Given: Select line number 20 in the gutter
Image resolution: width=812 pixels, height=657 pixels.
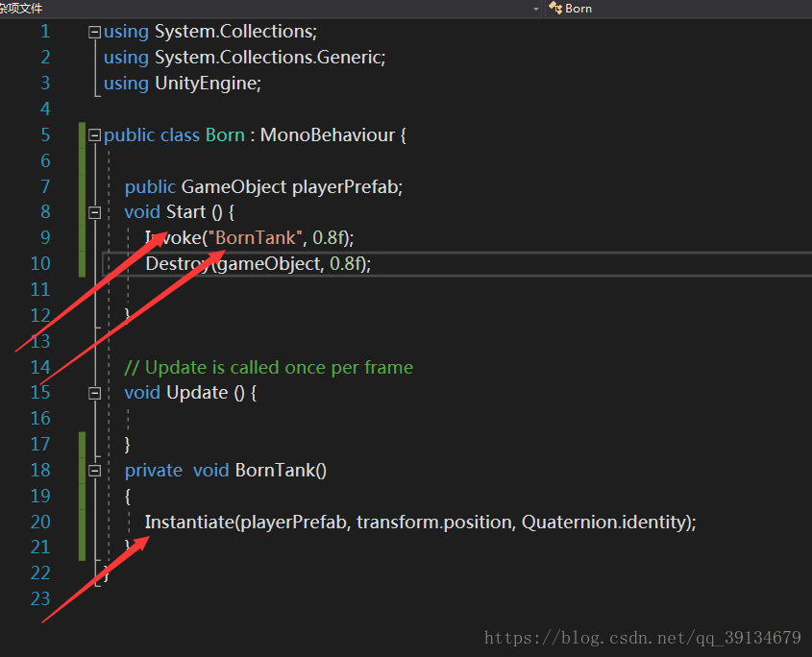Looking at the screenshot, I should [x=40, y=522].
